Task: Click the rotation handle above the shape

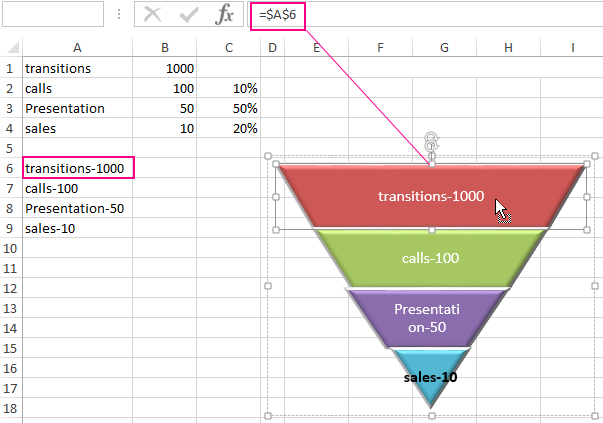Action: click(x=432, y=141)
